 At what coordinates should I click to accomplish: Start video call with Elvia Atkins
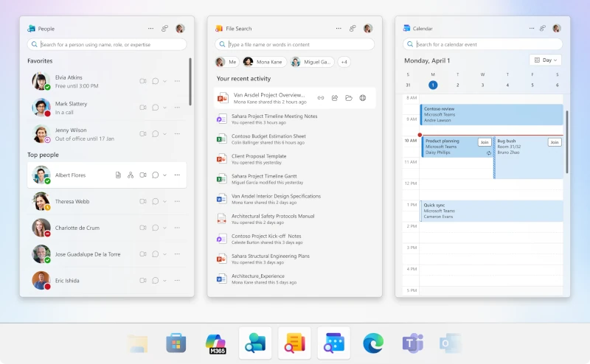[x=143, y=81]
